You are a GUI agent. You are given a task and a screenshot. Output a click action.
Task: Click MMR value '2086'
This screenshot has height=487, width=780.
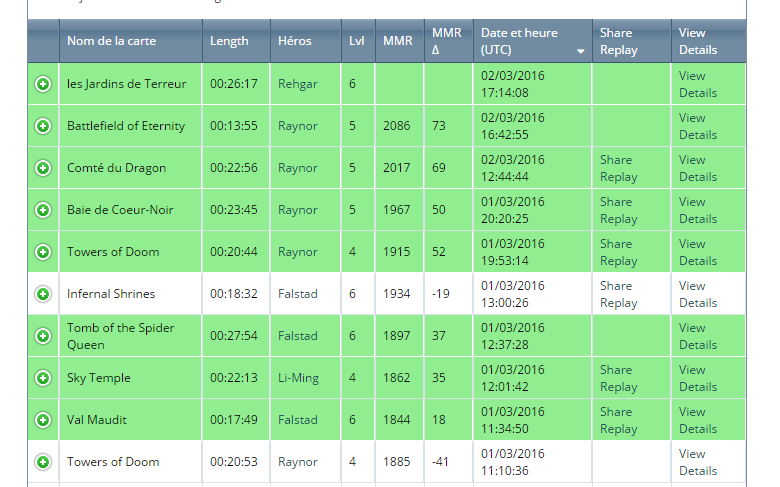coord(396,126)
